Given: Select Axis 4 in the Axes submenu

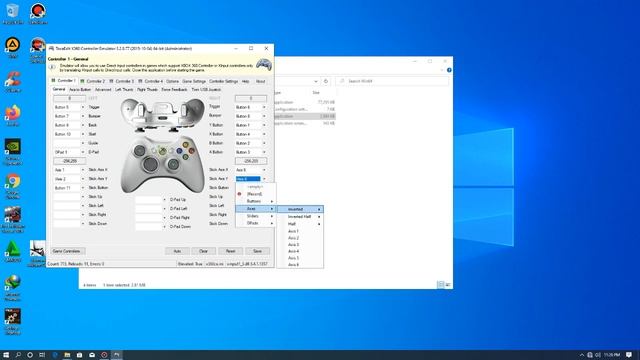Looking at the screenshot, I should [x=300, y=251].
